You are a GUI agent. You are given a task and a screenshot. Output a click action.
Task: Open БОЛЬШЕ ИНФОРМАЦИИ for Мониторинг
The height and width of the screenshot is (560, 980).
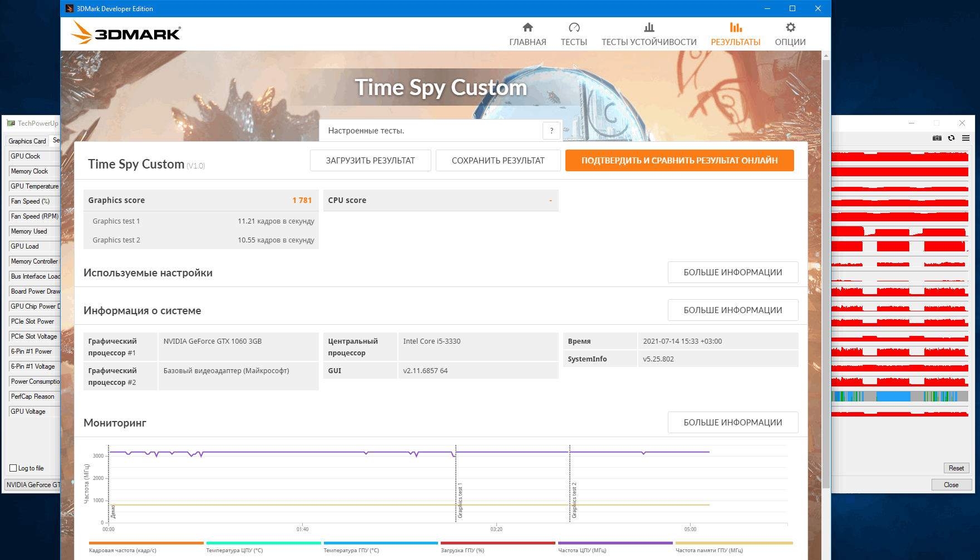pos(733,423)
